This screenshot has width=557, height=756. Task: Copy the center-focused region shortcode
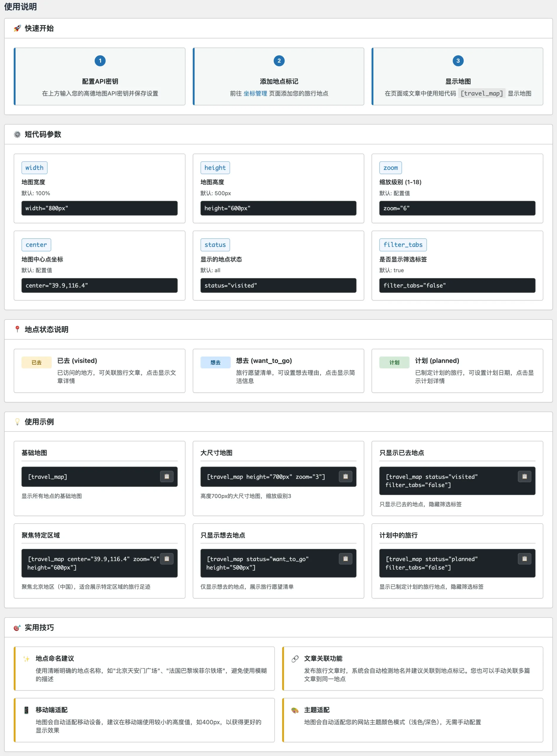pyautogui.click(x=167, y=558)
